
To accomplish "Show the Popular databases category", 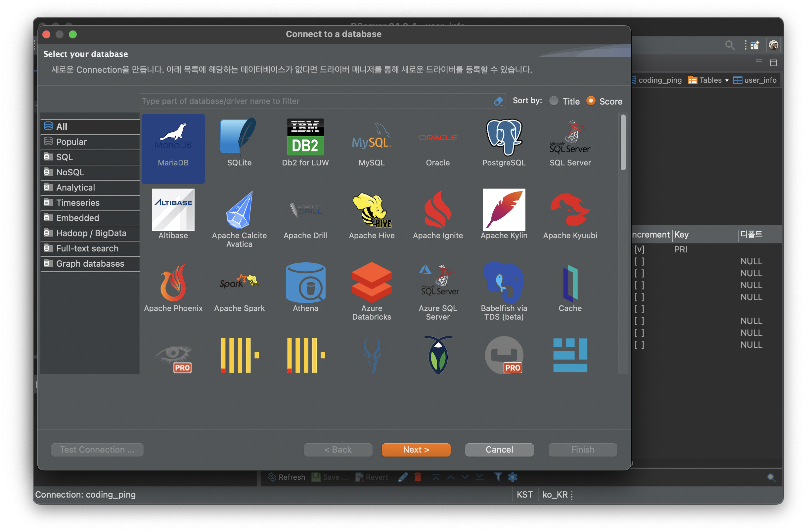I will coord(71,142).
